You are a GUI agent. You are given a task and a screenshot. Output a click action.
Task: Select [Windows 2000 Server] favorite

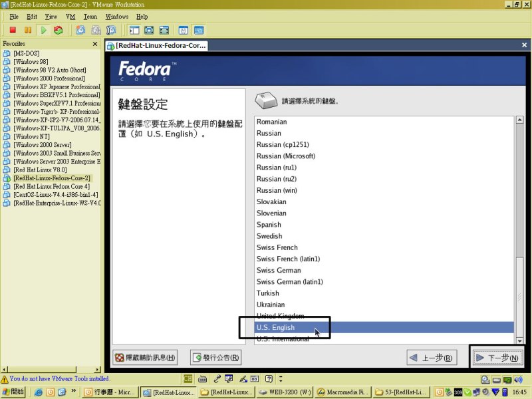coord(42,144)
